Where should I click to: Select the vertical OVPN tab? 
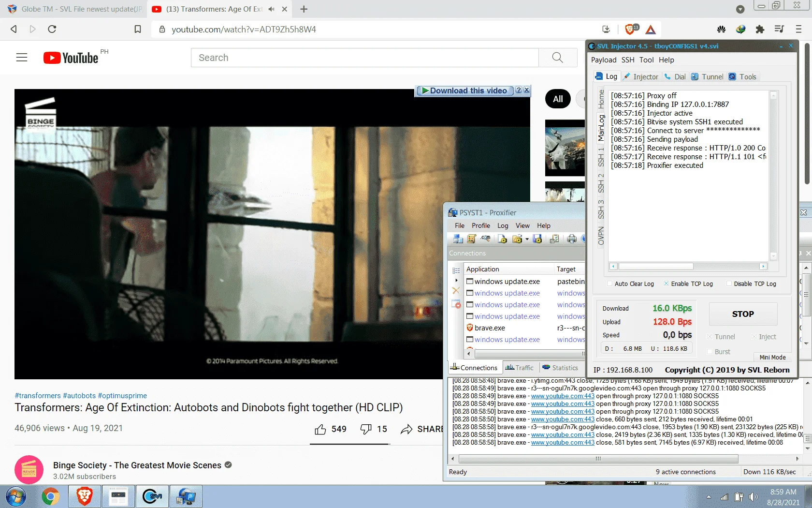(601, 236)
